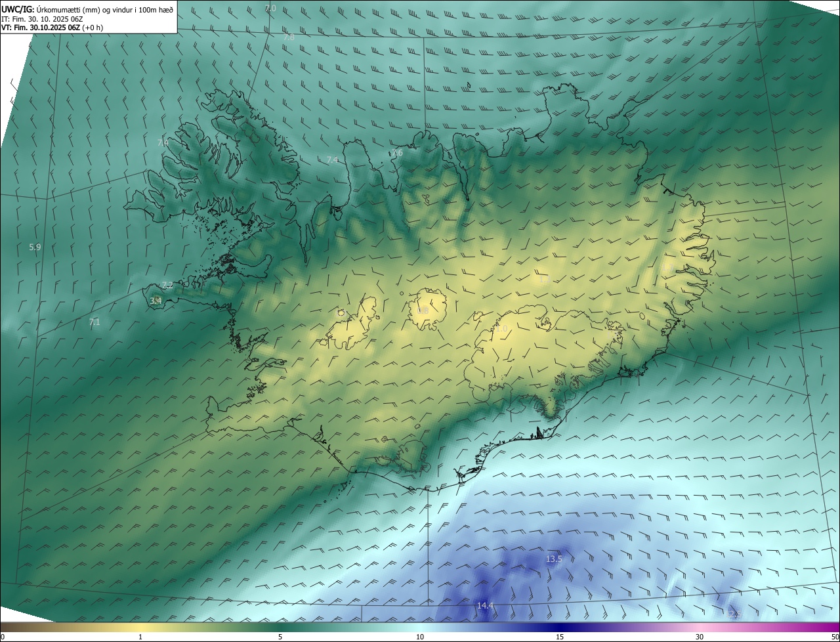Click the 0 tick on the color scale

(3, 637)
